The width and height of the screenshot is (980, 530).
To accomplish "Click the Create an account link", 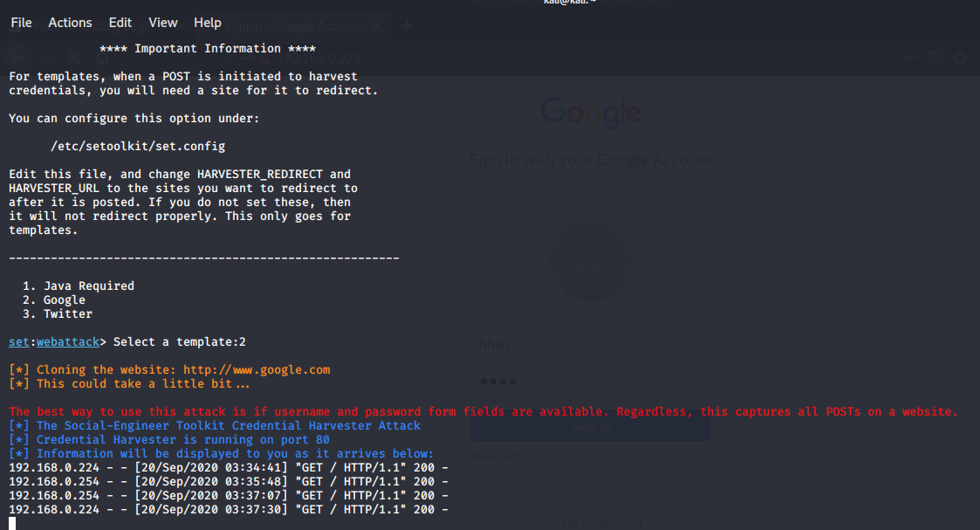I will pos(591,522).
